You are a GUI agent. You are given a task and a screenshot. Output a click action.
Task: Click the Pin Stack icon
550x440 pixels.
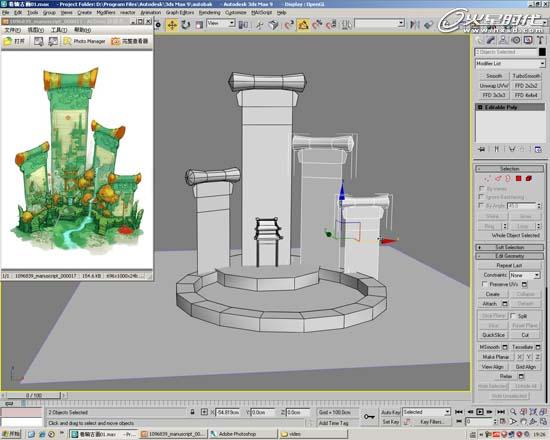pos(482,149)
